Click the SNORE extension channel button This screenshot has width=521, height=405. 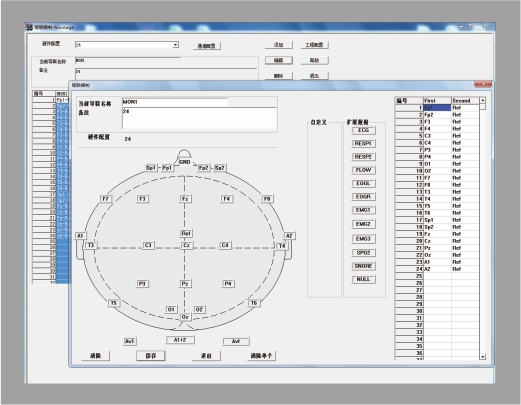point(363,266)
